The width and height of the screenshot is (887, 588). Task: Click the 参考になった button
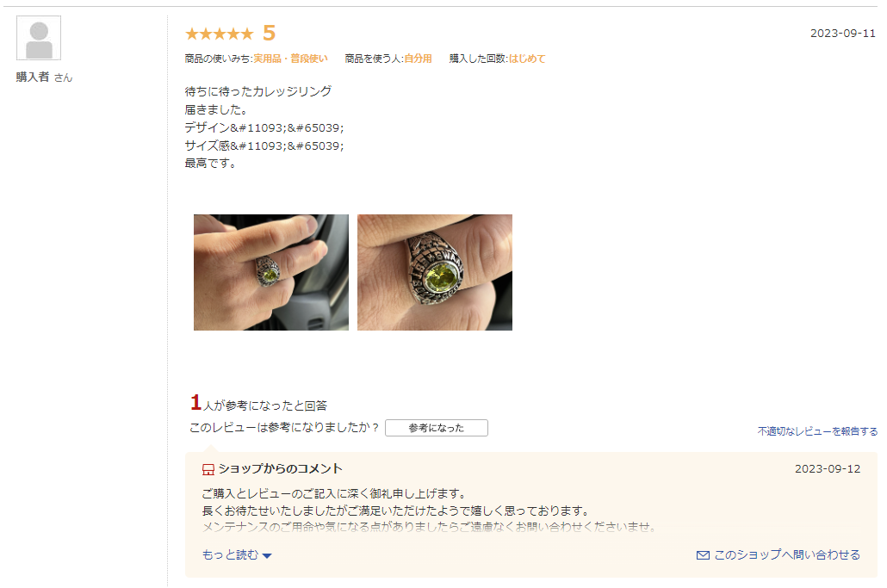[x=436, y=428]
